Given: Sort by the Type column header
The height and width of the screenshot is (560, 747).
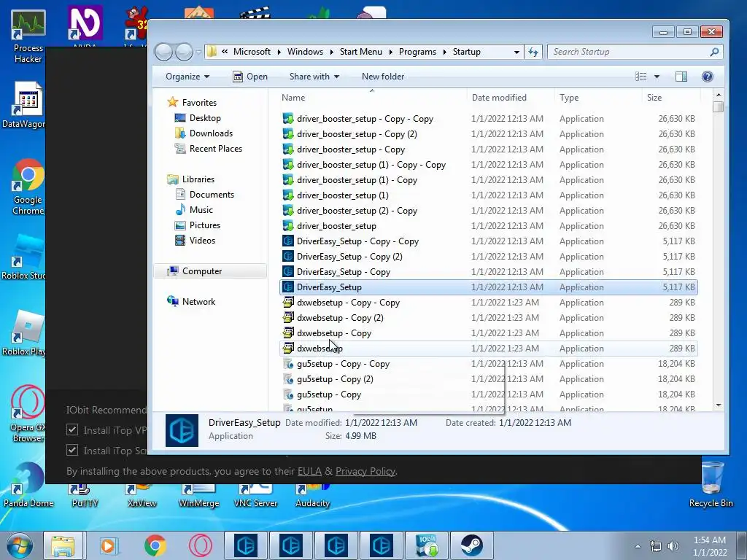Looking at the screenshot, I should (597, 98).
